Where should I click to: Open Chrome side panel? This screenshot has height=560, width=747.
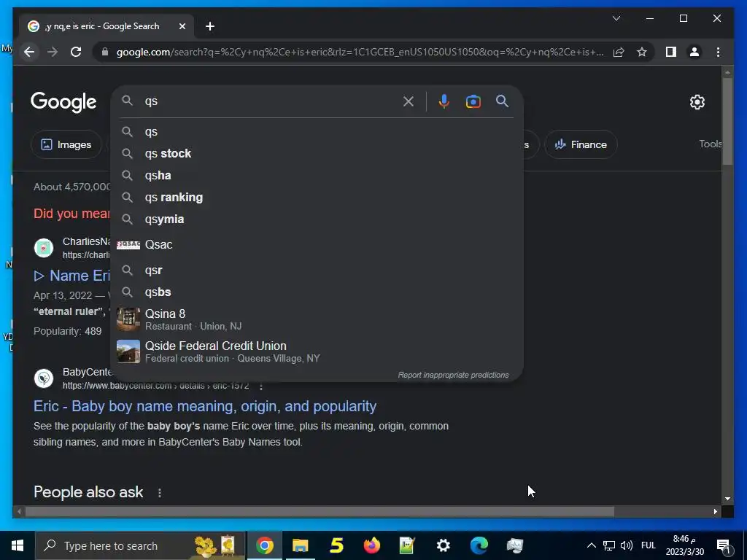click(x=671, y=52)
